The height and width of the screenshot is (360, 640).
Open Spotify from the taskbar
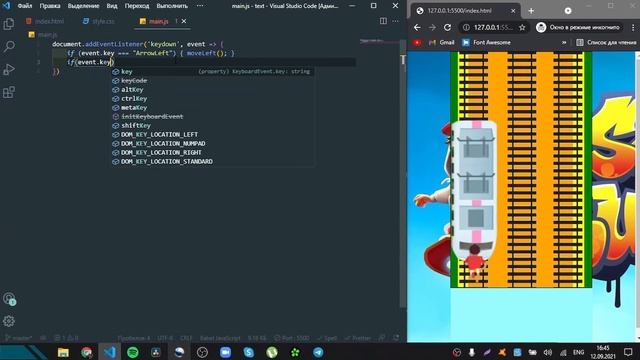pyautogui.click(x=133, y=352)
